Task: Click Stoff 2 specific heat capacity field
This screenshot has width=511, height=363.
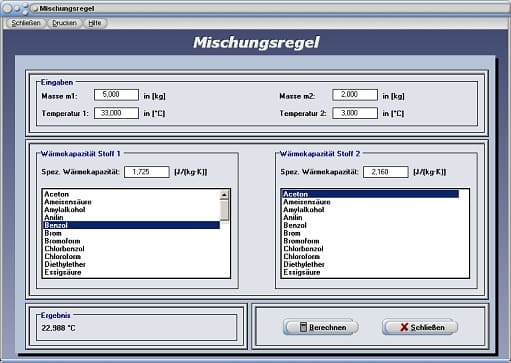Action: pyautogui.click(x=386, y=172)
